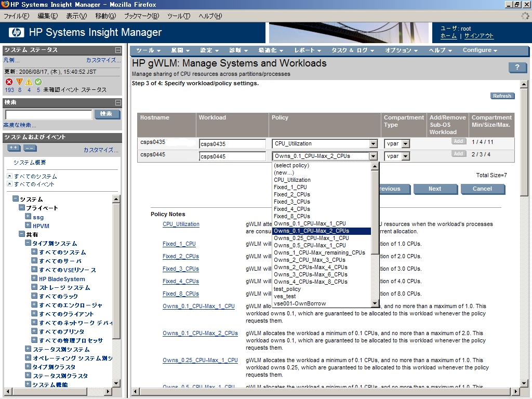Click the Firefox throbber activity icon
The height and width of the screenshot is (399, 532).
click(525, 16)
